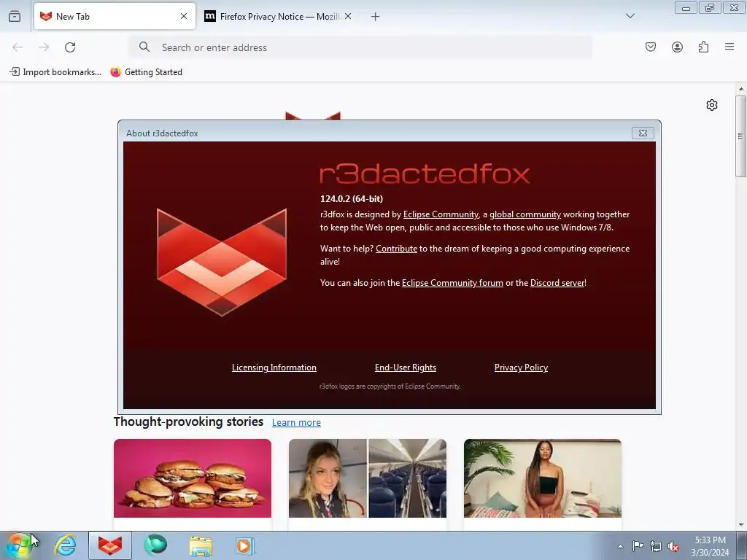Click the scrollbar down arrow
Viewport: 747px width, 560px height.
[x=741, y=525]
